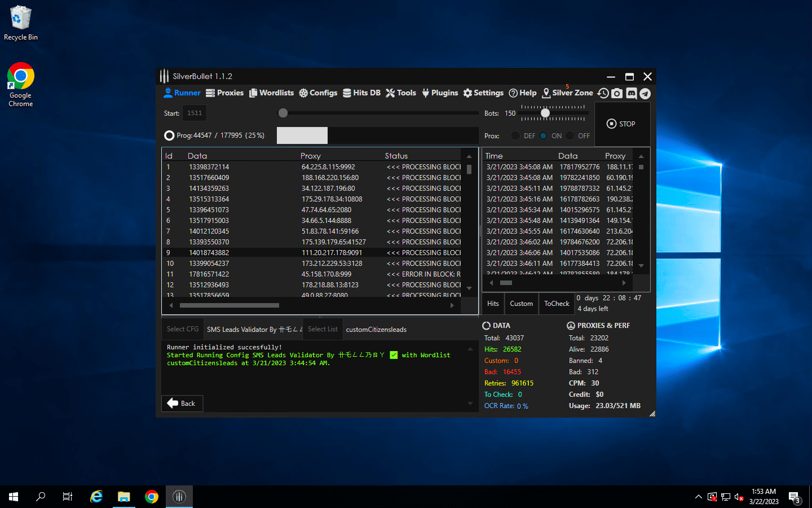Select bot row 9 with data 14018743882
This screenshot has width=812, height=508.
312,253
